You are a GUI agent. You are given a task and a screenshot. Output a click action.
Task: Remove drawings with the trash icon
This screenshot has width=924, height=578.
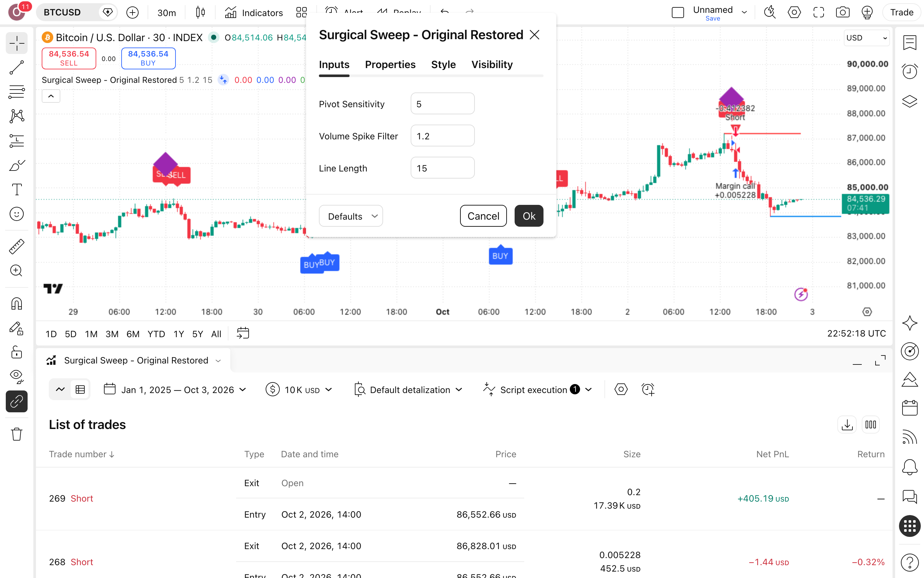16,434
